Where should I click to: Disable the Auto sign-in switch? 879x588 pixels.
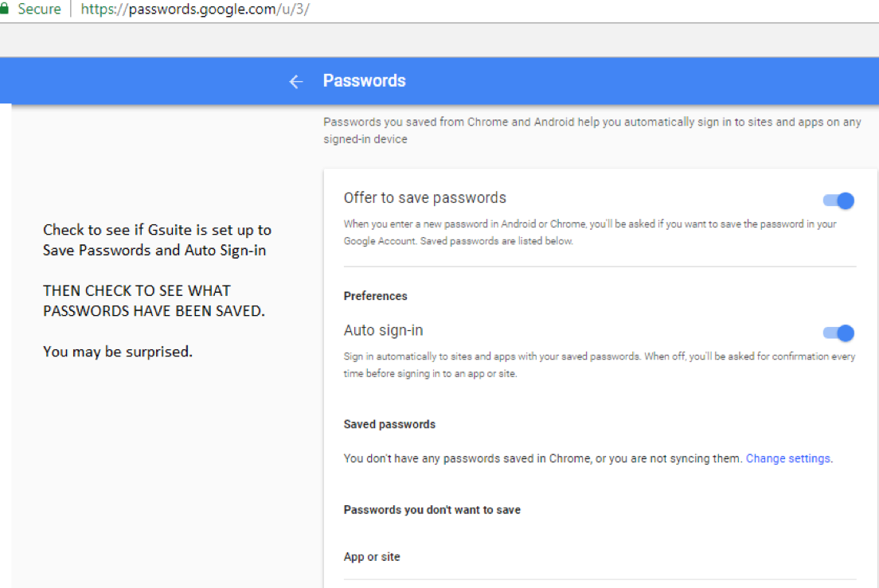click(x=838, y=333)
